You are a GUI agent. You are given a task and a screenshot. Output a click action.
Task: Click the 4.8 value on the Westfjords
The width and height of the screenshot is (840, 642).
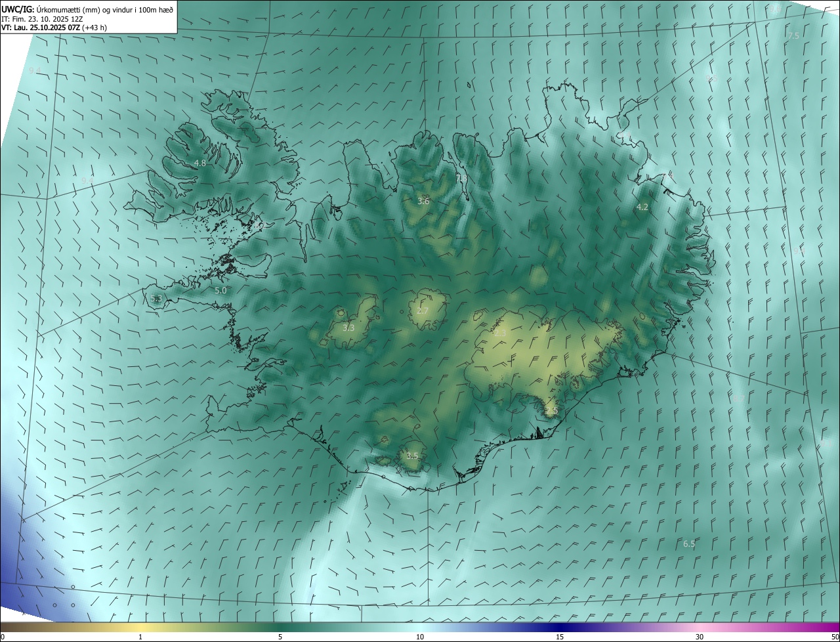[x=200, y=163]
